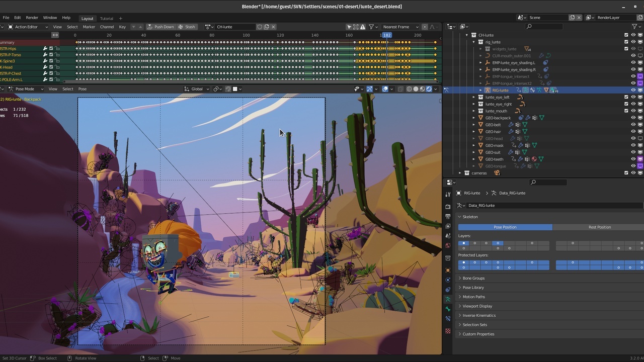Image resolution: width=644 pixels, height=362 pixels.
Task: Open the Tool properties tab icon
Action: [x=448, y=195]
